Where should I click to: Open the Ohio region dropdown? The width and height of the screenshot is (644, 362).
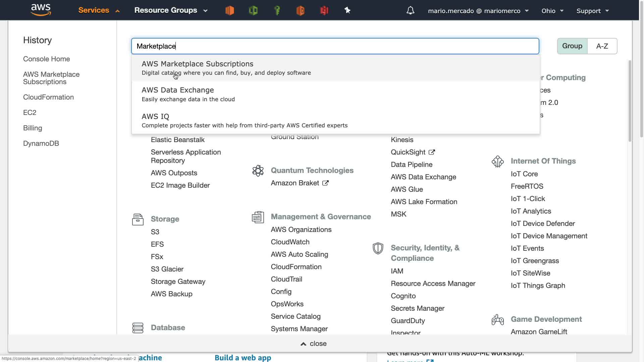(552, 11)
